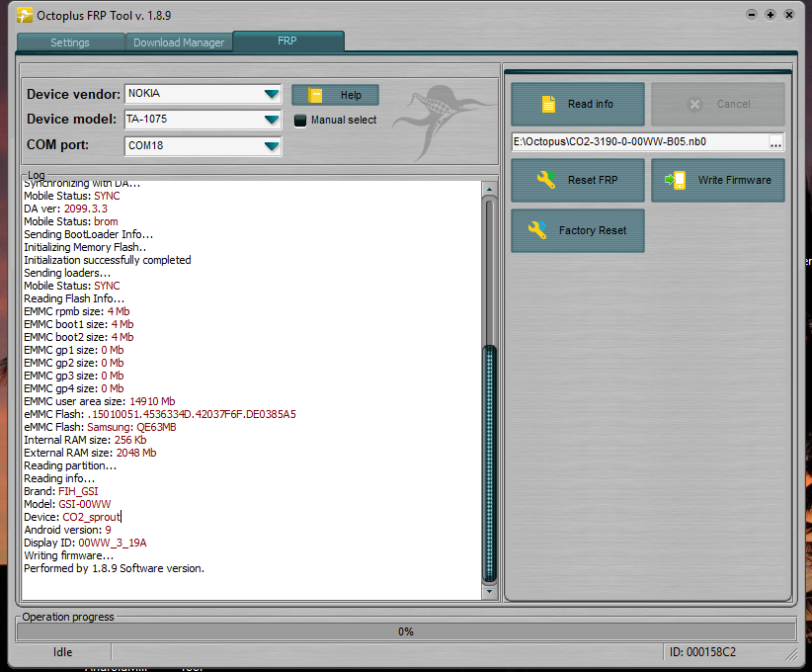Click log line 'DA ver: 2099.3.3'

click(66, 209)
